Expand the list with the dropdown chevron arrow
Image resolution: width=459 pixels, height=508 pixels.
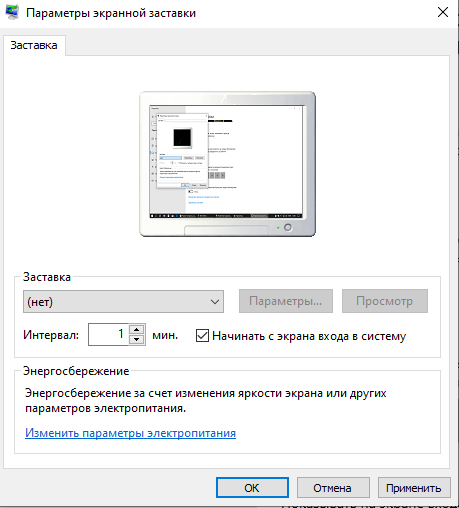(215, 302)
